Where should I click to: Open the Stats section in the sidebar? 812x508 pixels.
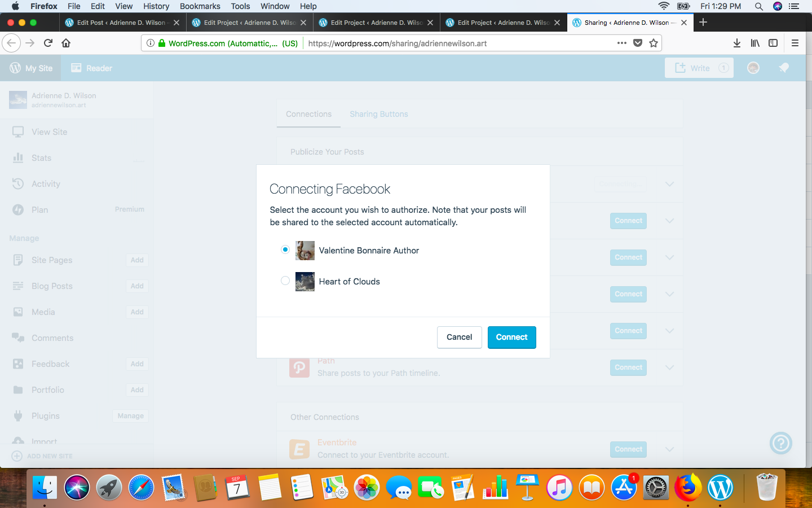pyautogui.click(x=42, y=157)
